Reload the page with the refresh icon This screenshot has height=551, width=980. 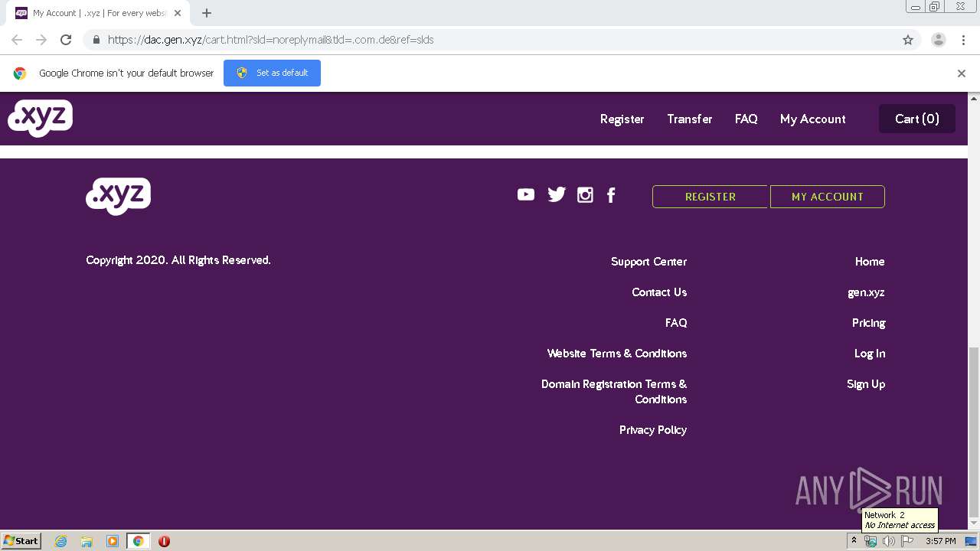click(66, 40)
